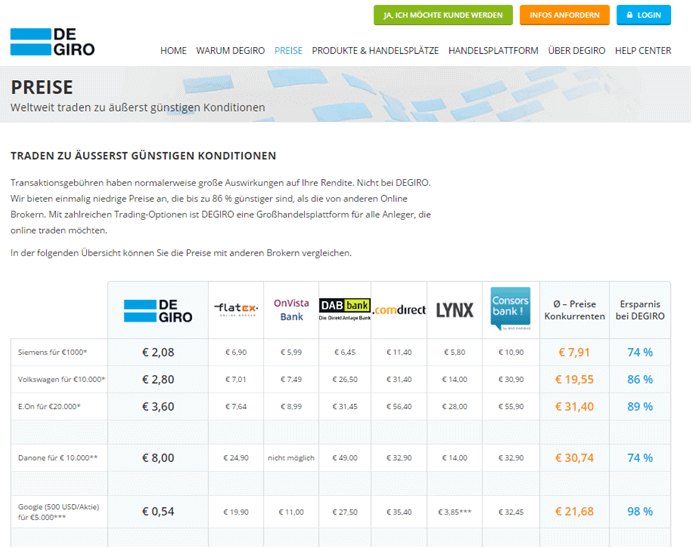Click 'Ø – Preise Konkurrenten' column header

click(x=575, y=310)
